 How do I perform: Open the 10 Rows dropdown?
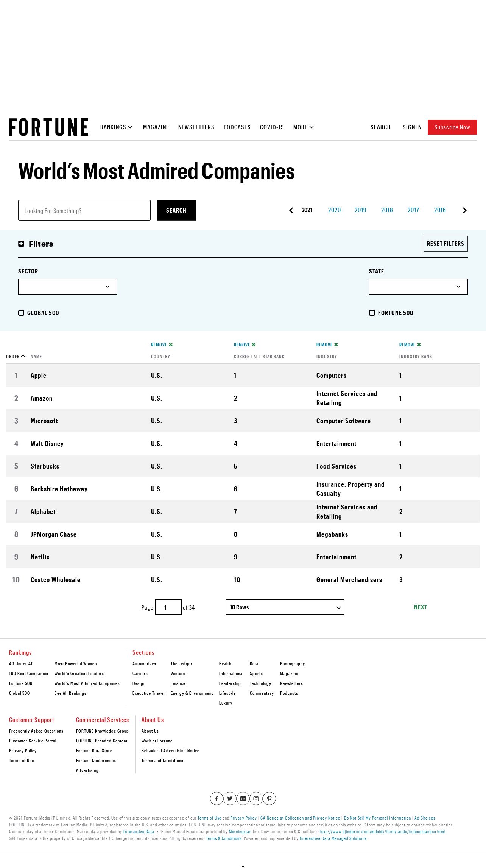[x=285, y=607]
